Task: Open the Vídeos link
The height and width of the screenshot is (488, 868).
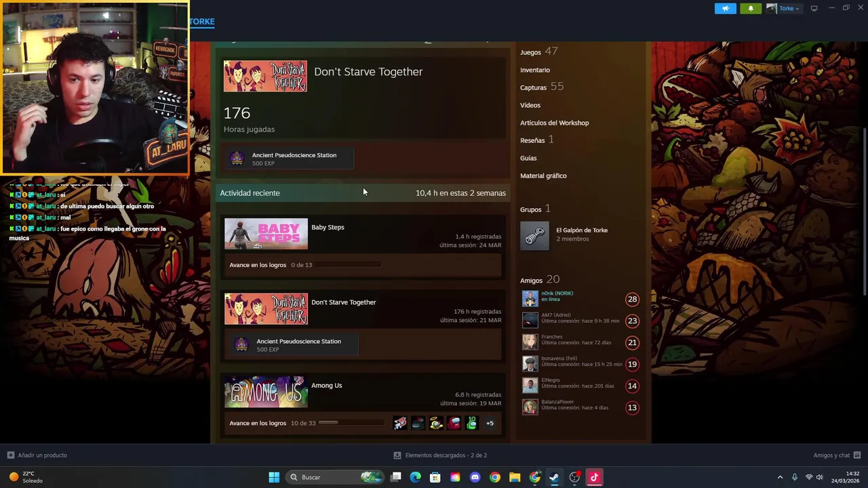Action: point(530,105)
